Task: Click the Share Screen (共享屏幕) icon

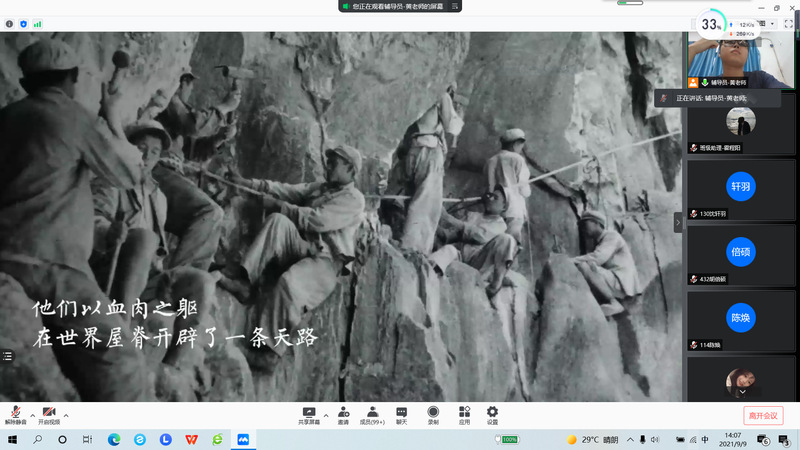Action: click(x=309, y=411)
